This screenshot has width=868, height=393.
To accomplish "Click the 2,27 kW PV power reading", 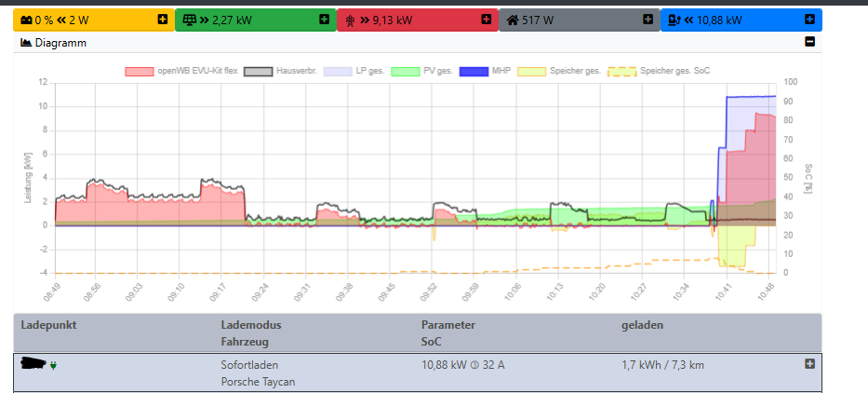I will (232, 20).
